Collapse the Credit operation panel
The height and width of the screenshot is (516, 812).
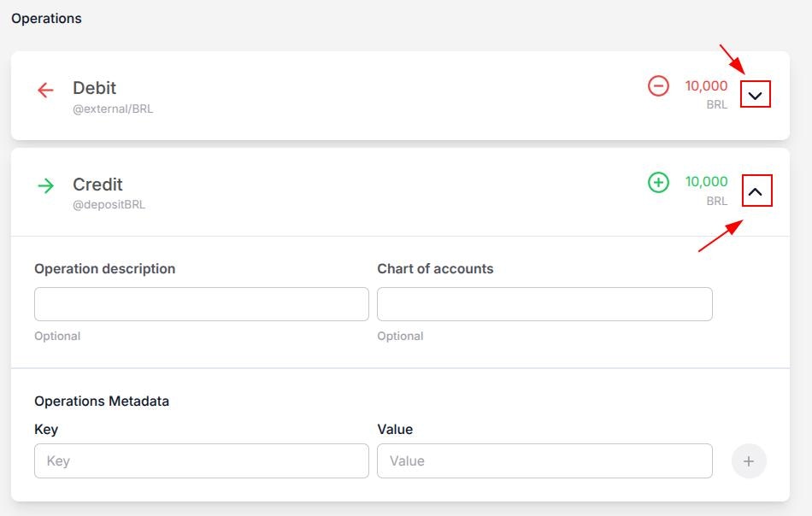point(756,191)
